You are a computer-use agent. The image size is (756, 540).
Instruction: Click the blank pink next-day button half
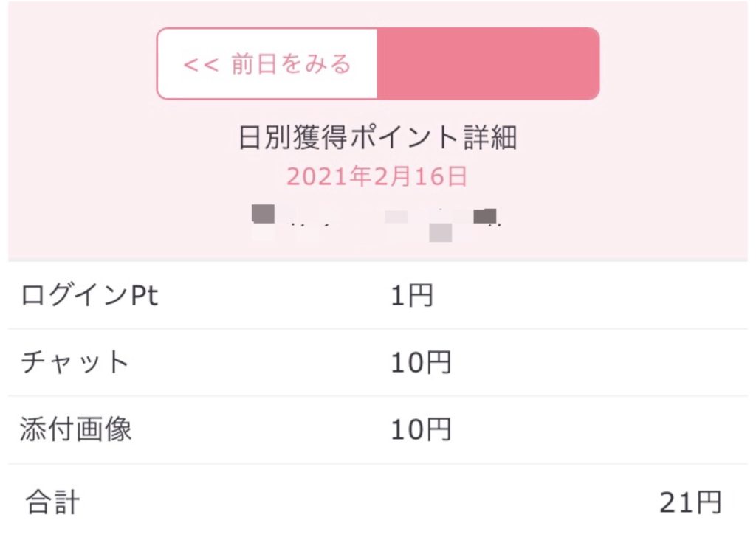[x=487, y=64]
